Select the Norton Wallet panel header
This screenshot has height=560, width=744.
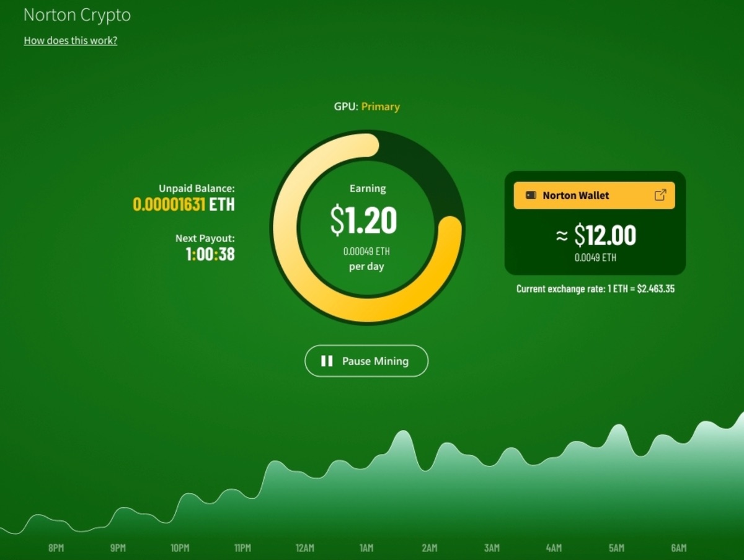click(x=593, y=195)
